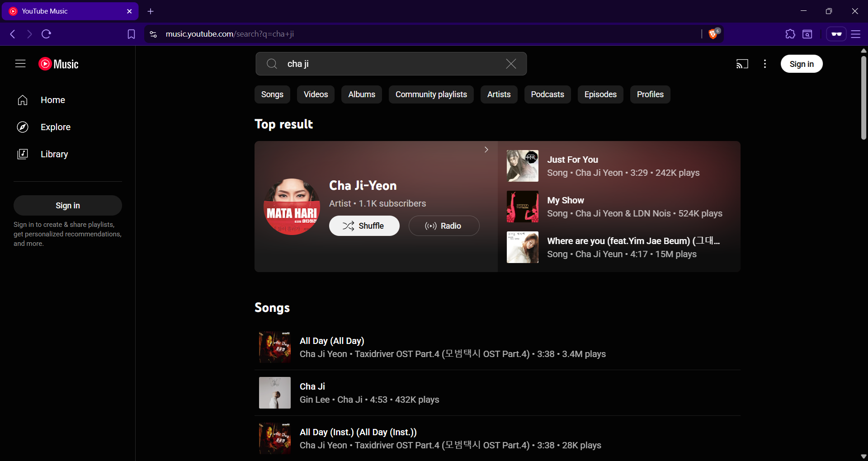Click the Cast to device icon
The image size is (868, 461).
tap(742, 64)
